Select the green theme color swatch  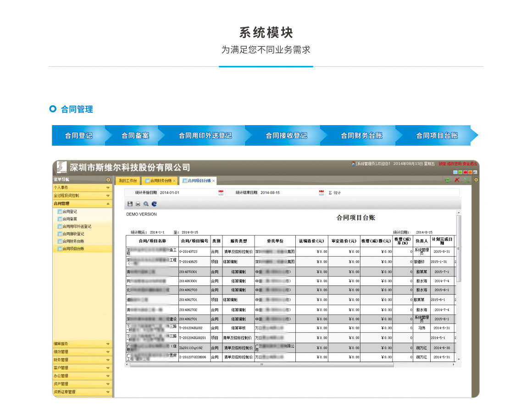coord(460,172)
